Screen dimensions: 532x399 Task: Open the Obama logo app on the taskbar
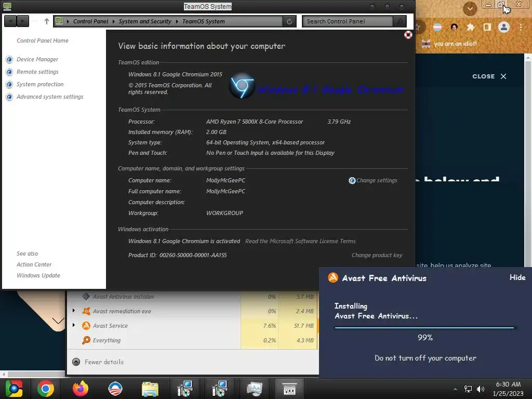pyautogui.click(x=115, y=389)
